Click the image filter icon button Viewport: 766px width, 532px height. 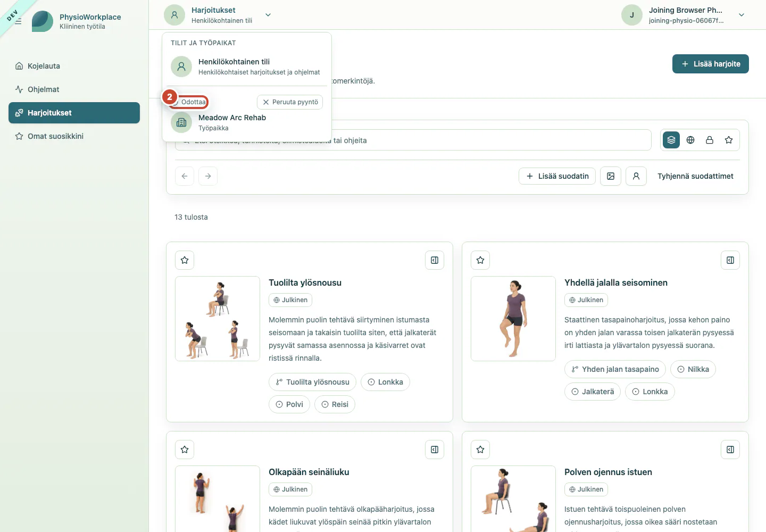click(611, 176)
